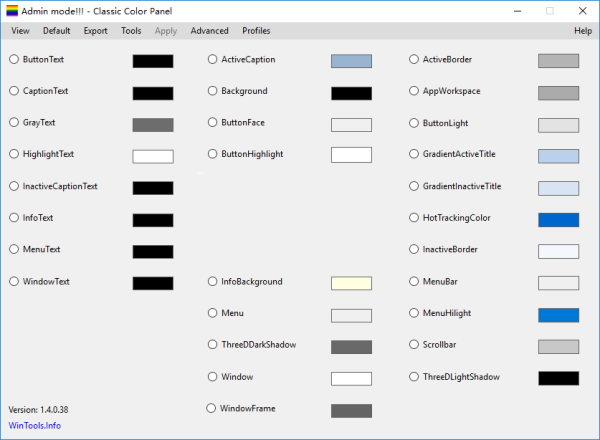Open the Advanced menu

coord(209,31)
